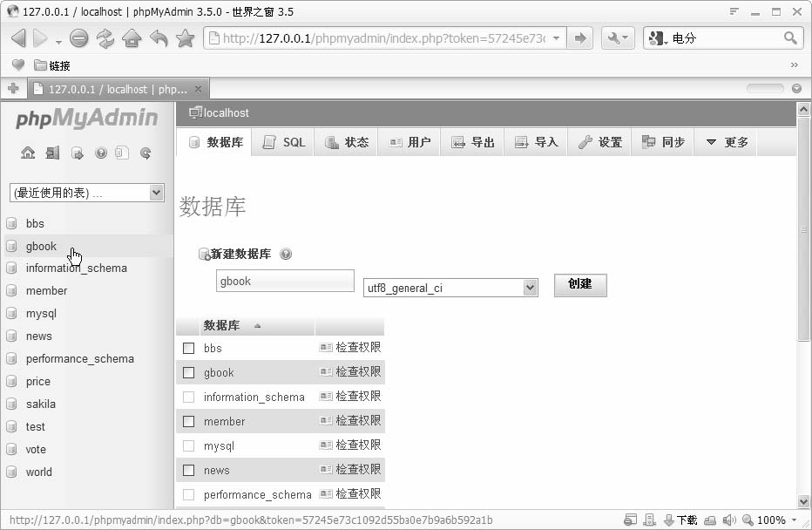
Task: Click the go arrow beside the address bar
Action: click(x=580, y=37)
